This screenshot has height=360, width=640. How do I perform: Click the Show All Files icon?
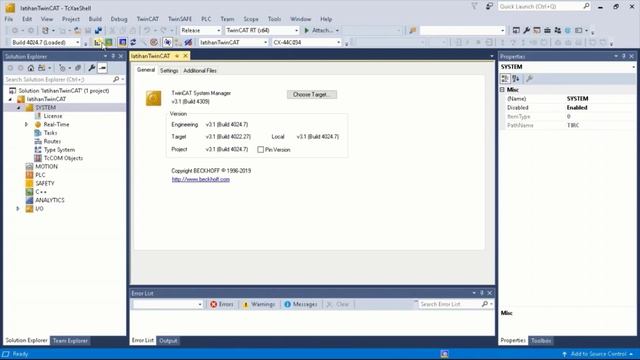pyautogui.click(x=78, y=68)
